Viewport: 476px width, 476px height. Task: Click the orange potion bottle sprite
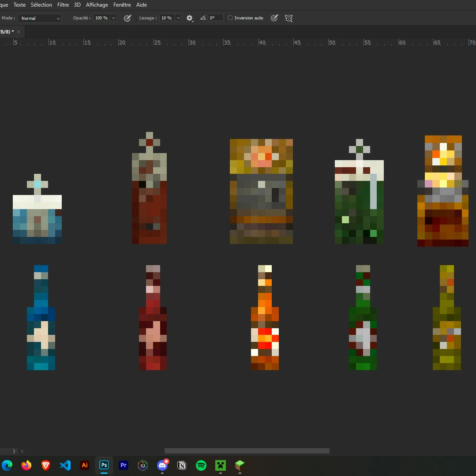[x=265, y=318]
